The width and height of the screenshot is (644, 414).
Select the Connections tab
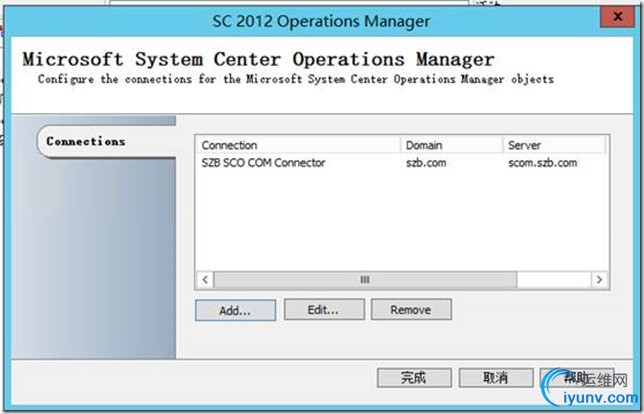107,141
